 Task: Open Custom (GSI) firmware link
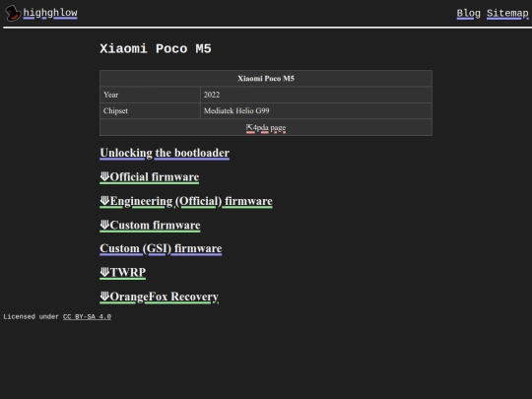(x=161, y=248)
